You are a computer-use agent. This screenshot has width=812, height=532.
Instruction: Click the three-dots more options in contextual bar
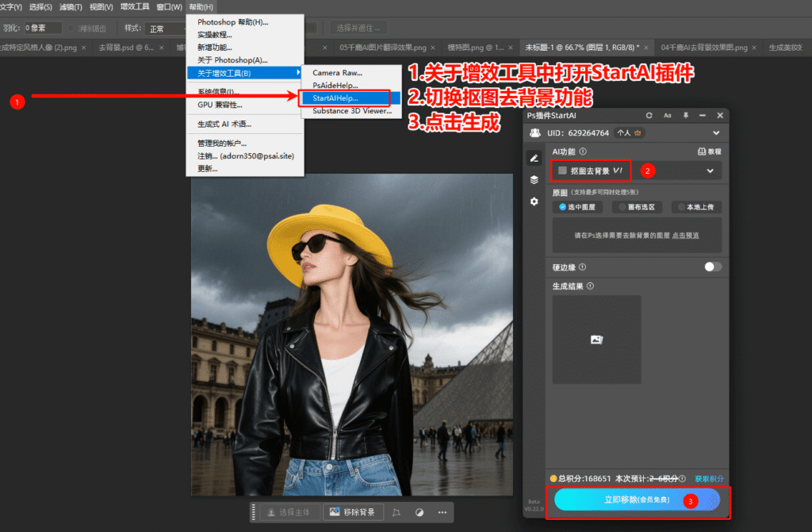pyautogui.click(x=442, y=512)
